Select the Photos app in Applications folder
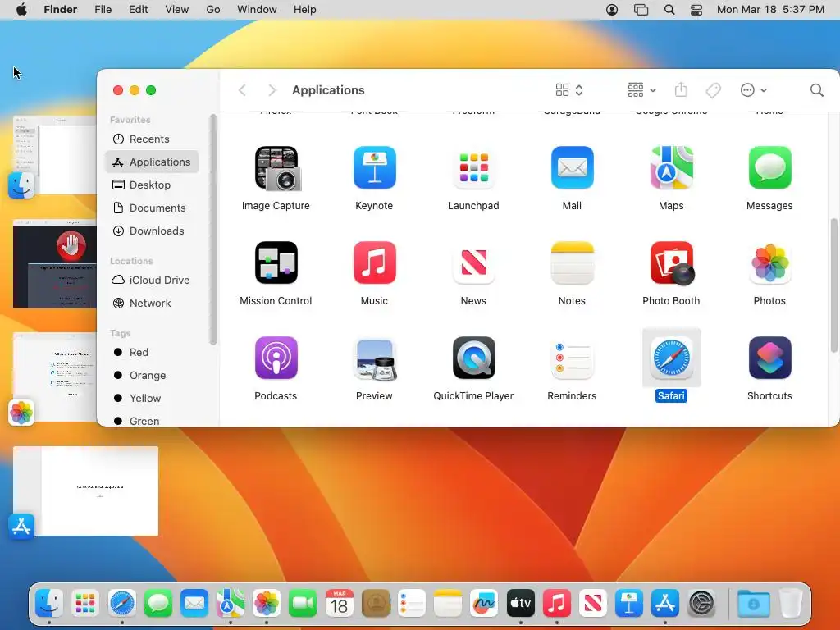 769,263
